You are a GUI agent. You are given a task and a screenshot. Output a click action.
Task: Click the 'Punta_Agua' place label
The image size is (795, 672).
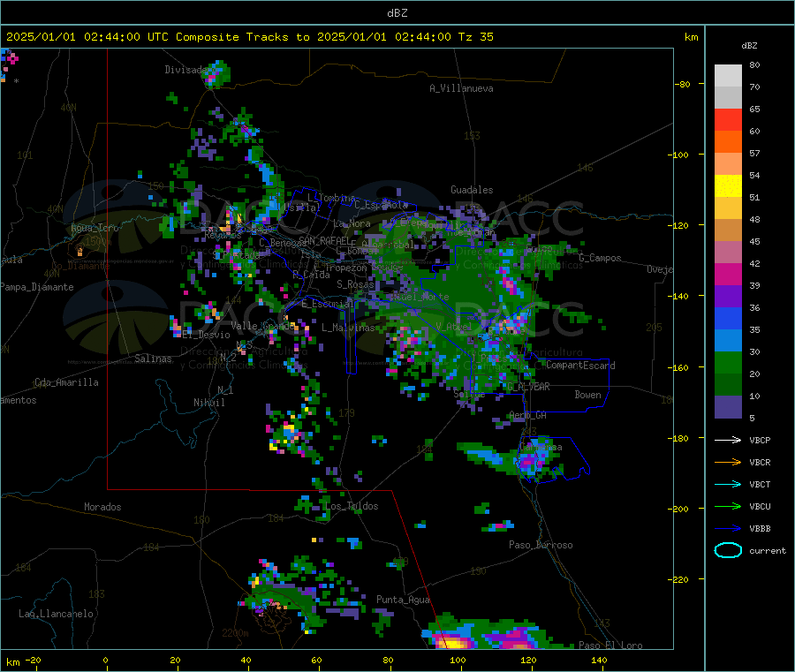(x=403, y=600)
